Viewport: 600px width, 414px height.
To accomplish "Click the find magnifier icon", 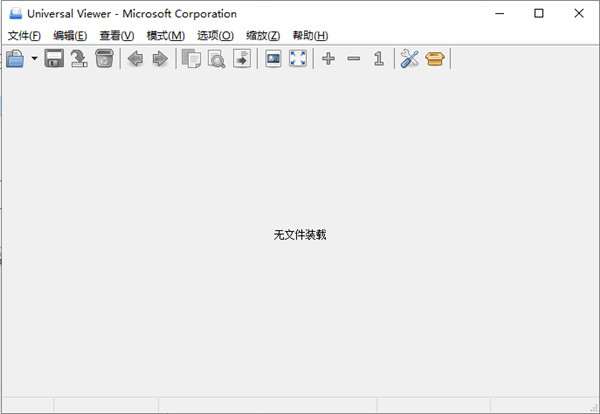I will click(x=216, y=60).
